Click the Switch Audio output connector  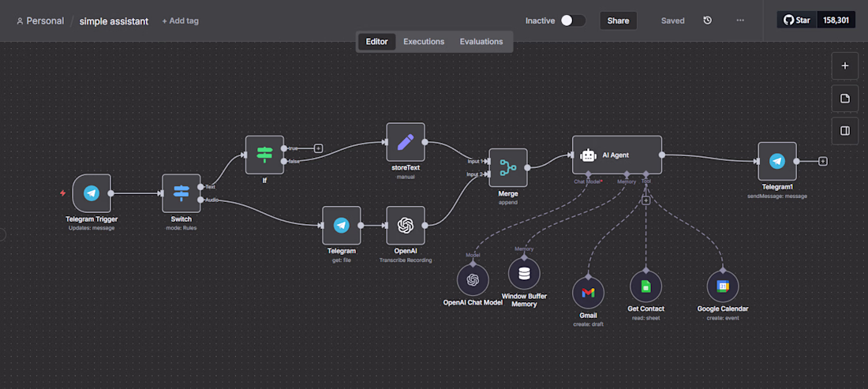(x=200, y=200)
